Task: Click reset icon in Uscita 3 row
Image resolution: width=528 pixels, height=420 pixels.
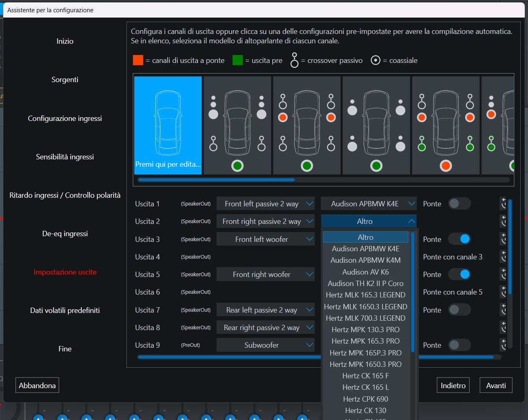Action: tap(503, 239)
